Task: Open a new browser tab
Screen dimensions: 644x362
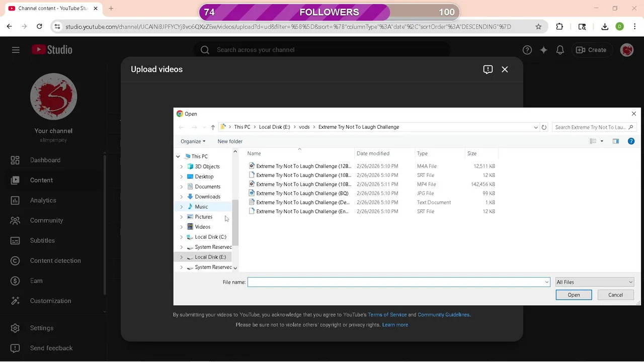Action: point(111,9)
